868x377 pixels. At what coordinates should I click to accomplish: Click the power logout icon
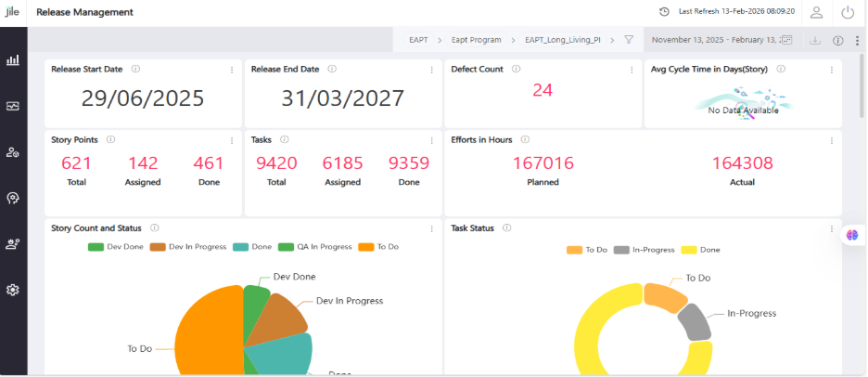(849, 12)
